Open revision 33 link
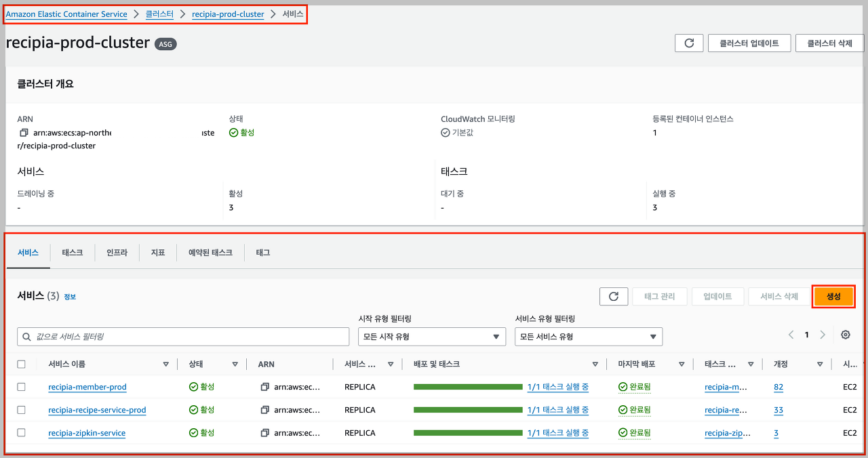868x458 pixels. pyautogui.click(x=778, y=410)
